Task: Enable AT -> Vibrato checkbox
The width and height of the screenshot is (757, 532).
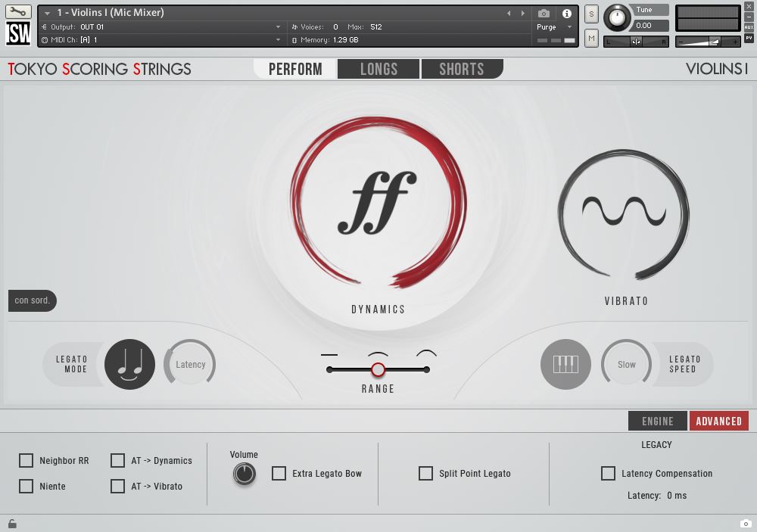Action: (x=118, y=486)
